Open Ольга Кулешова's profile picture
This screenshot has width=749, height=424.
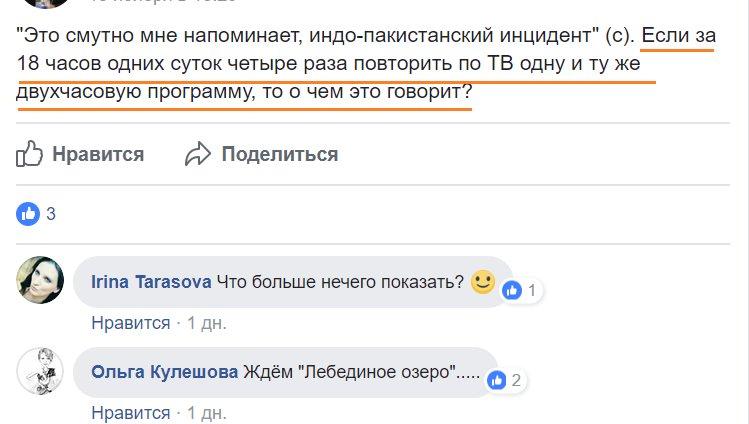coord(41,371)
